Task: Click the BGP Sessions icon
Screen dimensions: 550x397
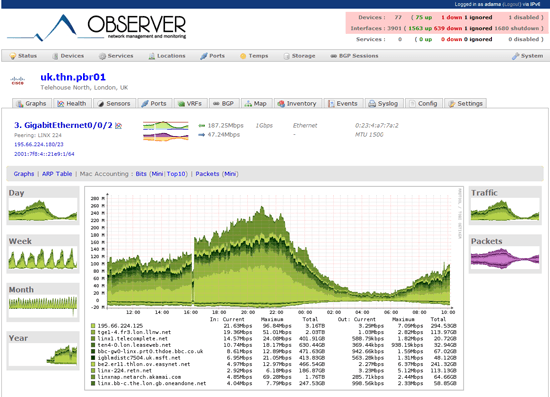Action: tap(334, 56)
